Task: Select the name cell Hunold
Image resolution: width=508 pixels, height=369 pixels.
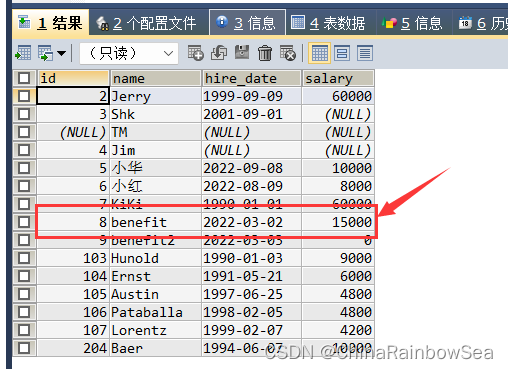Action: [x=156, y=258]
